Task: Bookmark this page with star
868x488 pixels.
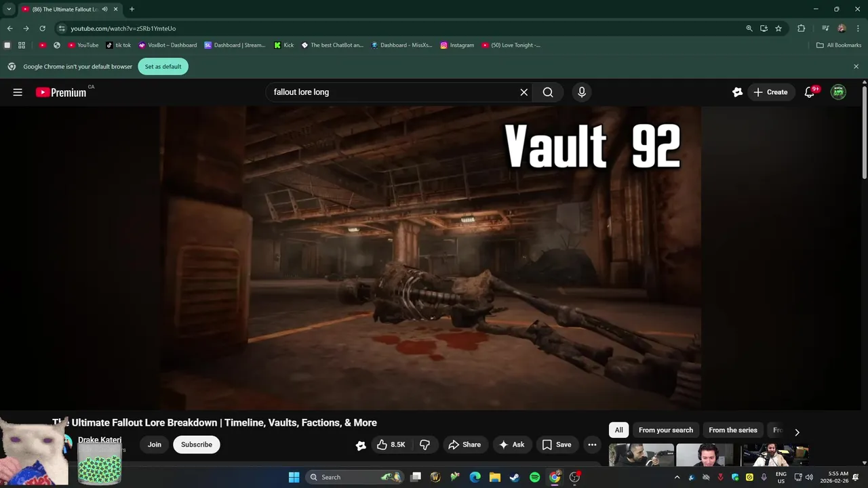Action: pos(778,28)
